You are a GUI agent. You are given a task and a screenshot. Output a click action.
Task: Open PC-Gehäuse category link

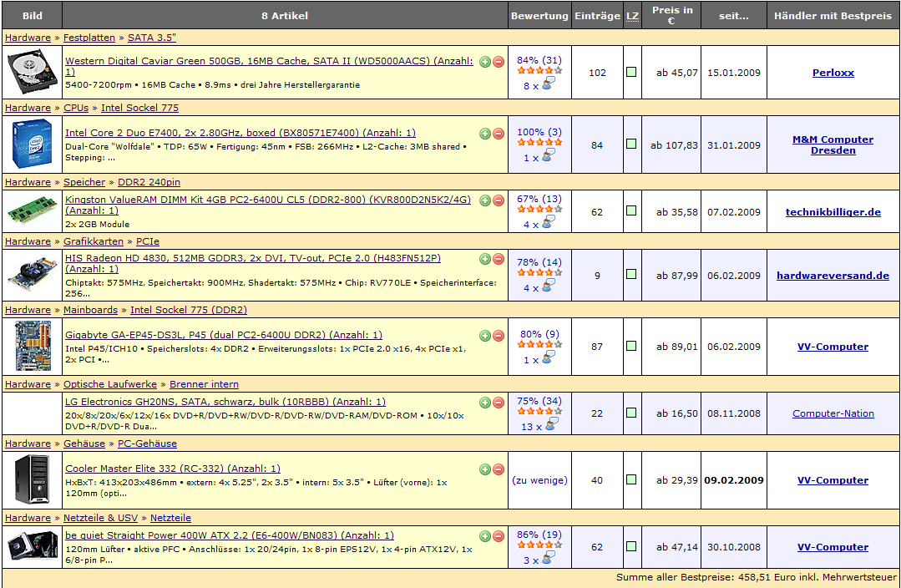147,444
